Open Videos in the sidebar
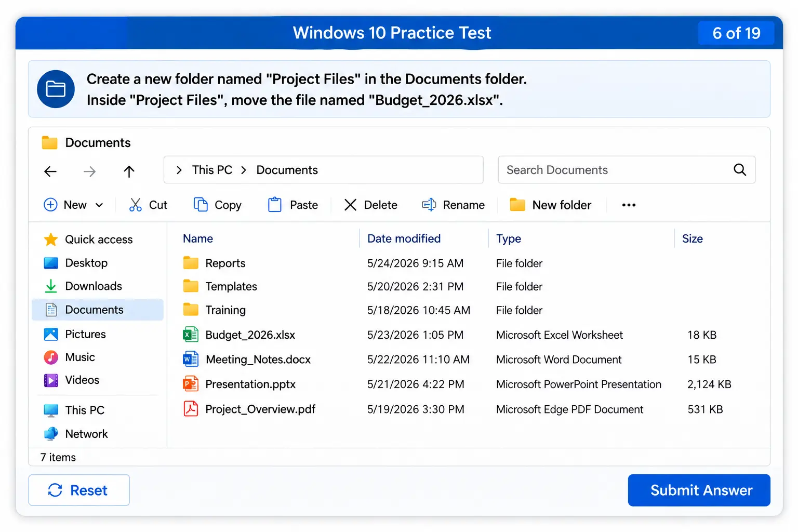The width and height of the screenshot is (798, 532). (72, 380)
